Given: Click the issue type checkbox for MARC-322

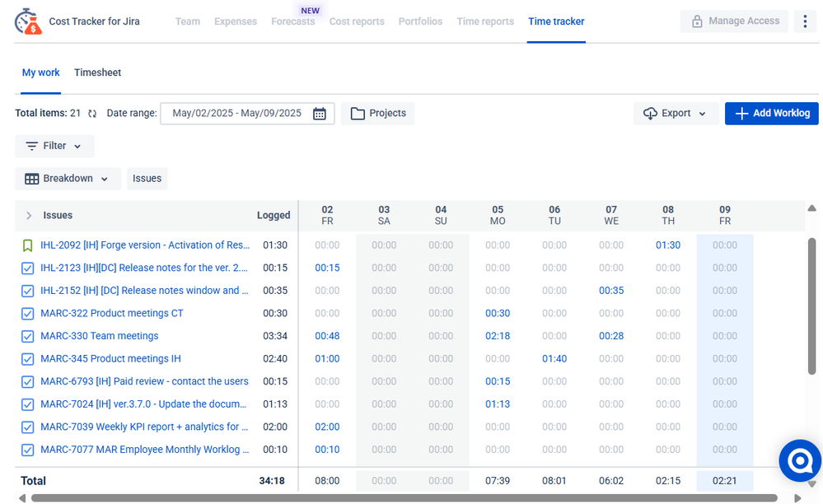Looking at the screenshot, I should pos(27,313).
